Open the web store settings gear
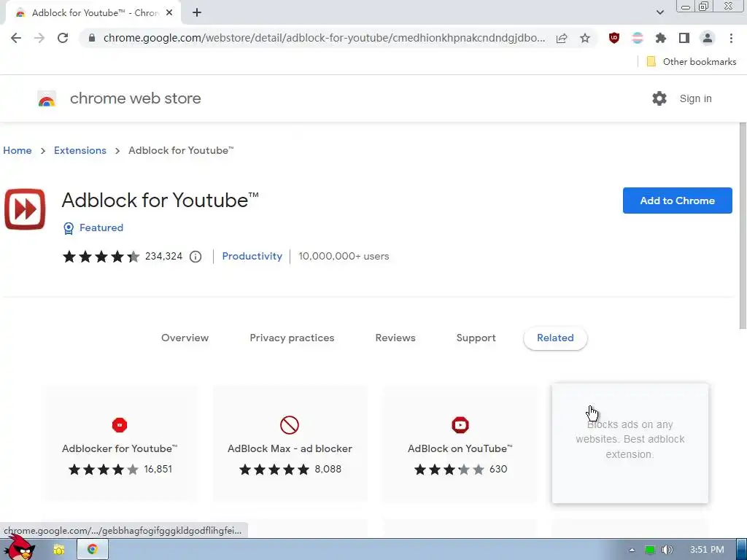The width and height of the screenshot is (747, 560). coord(659,98)
